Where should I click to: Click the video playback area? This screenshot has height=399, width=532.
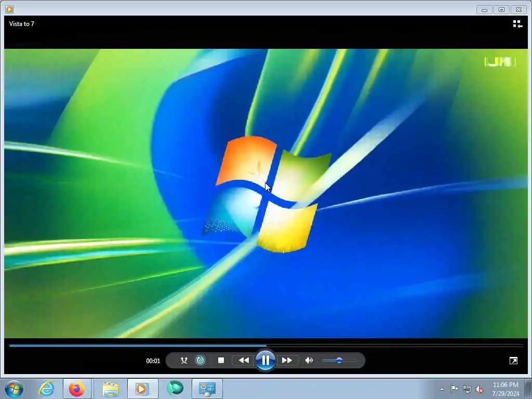click(x=266, y=193)
